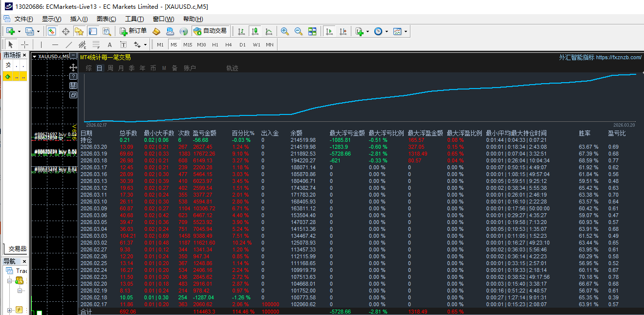Click the 新订单 (New Order) button

(133, 31)
